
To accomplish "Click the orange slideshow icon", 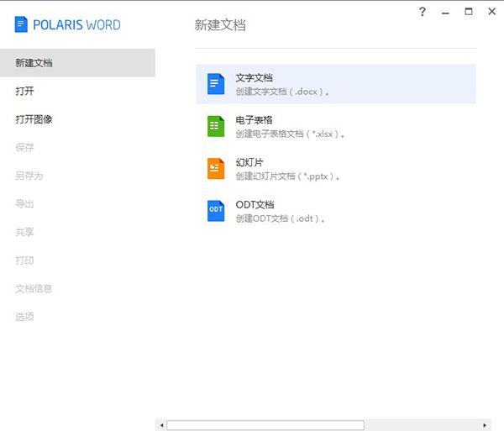I will (x=216, y=168).
